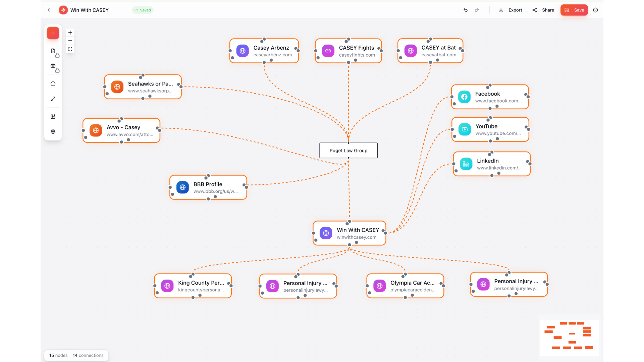Click the locked document icon in sidebar
644x362 pixels.
click(x=54, y=52)
